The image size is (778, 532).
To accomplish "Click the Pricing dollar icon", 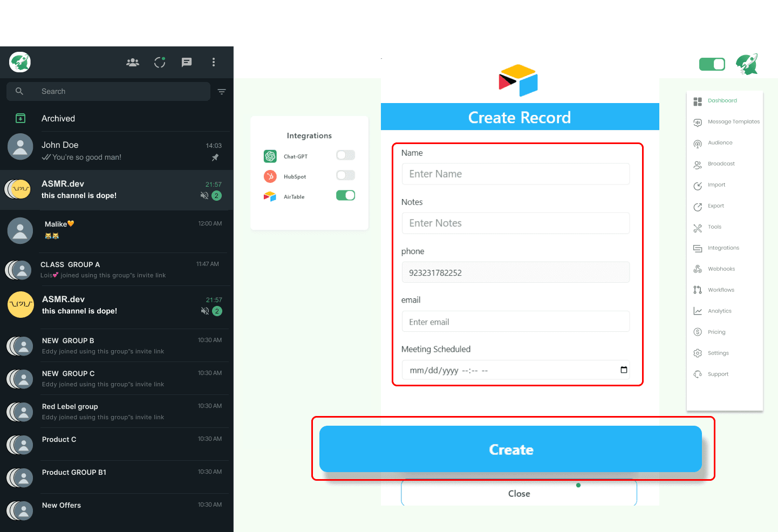I will click(x=698, y=332).
